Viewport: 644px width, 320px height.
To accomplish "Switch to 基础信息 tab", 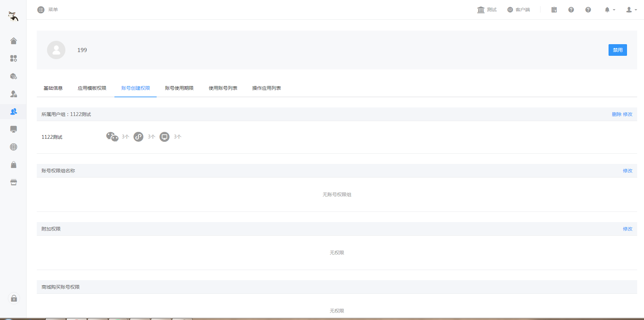I will coord(53,88).
